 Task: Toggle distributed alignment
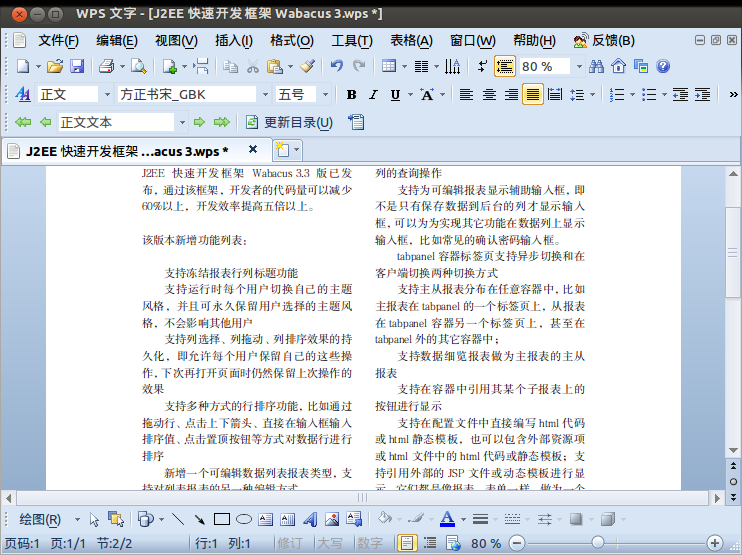[555, 95]
